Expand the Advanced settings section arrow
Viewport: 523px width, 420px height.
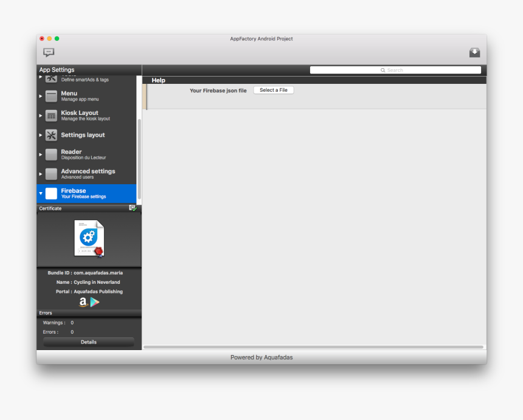click(x=41, y=174)
